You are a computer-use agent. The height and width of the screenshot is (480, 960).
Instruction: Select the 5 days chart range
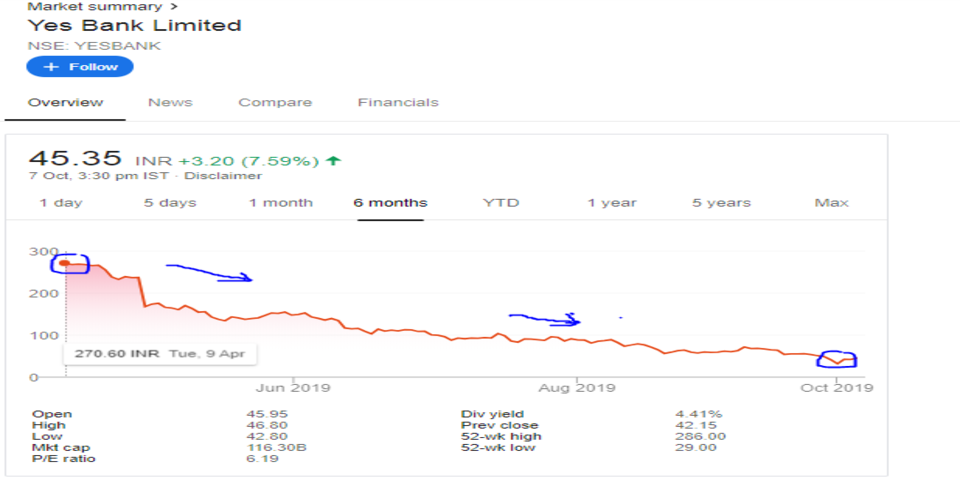click(x=170, y=203)
